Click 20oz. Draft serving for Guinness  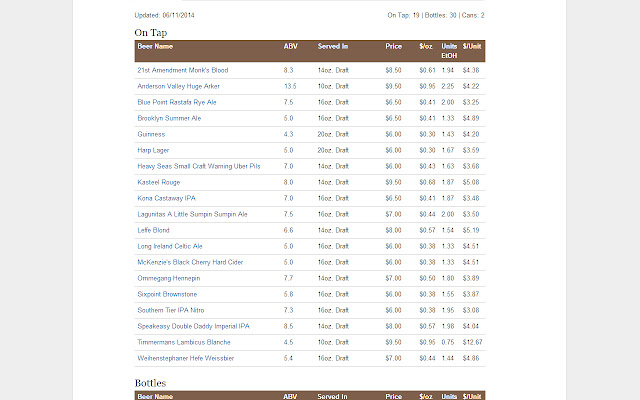coord(333,134)
